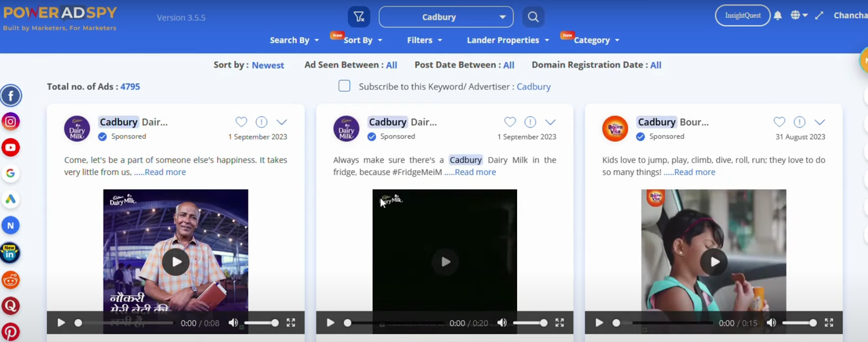Open info icon on second Dairy Milk ad

coord(530,122)
